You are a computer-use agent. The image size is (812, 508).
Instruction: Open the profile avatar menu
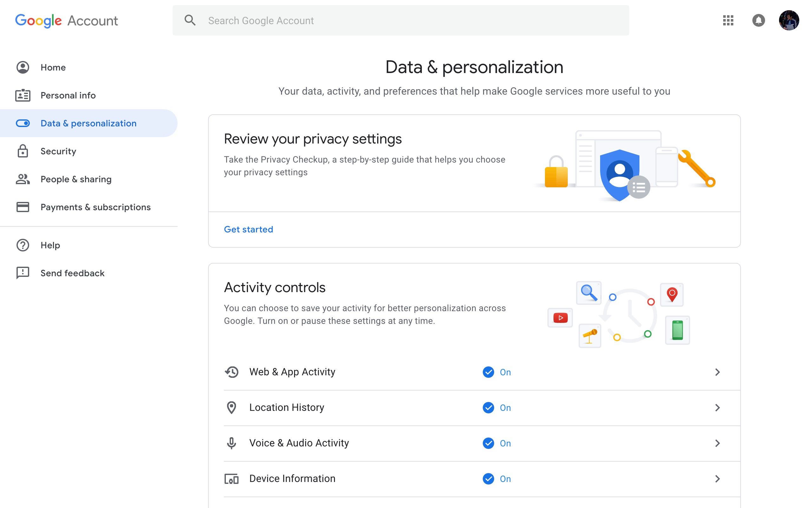coord(789,20)
